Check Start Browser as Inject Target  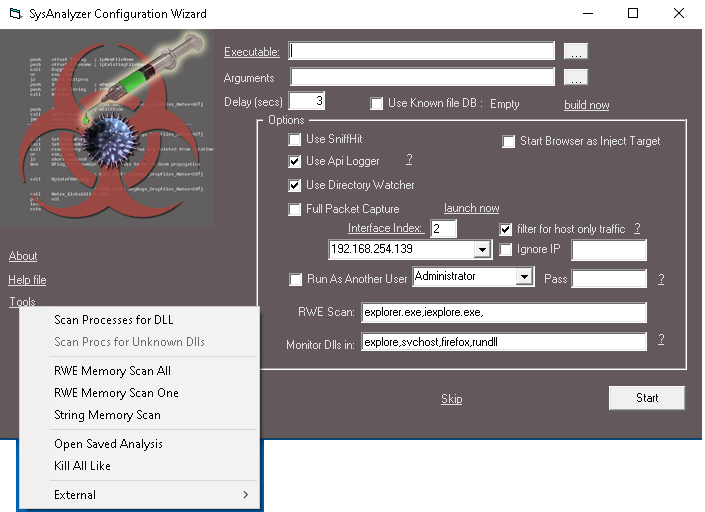[509, 142]
